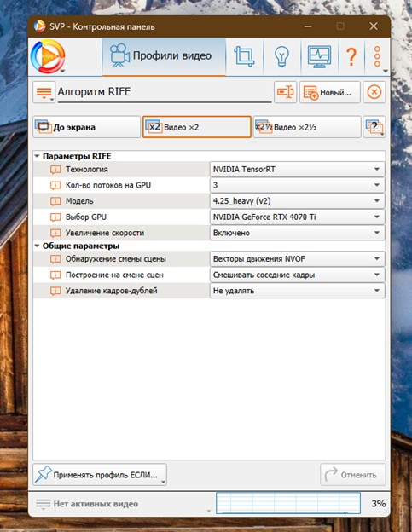This screenshot has width=412, height=532.
Task: Open the performance monitor tab
Action: (319, 56)
